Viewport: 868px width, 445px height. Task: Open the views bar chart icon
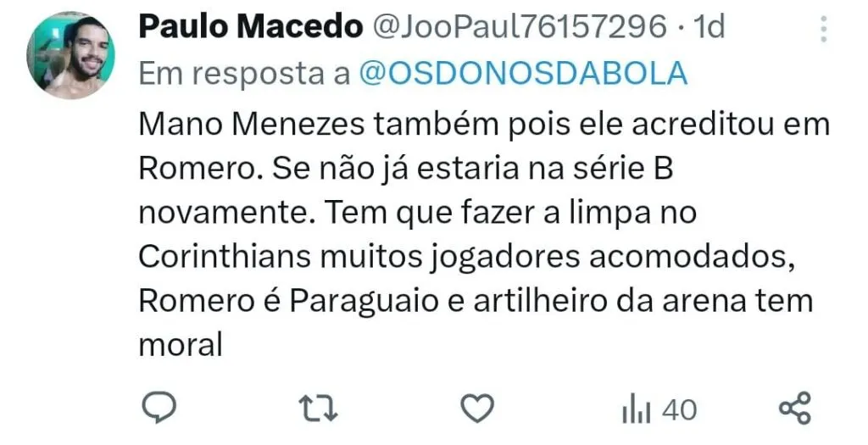pyautogui.click(x=636, y=411)
